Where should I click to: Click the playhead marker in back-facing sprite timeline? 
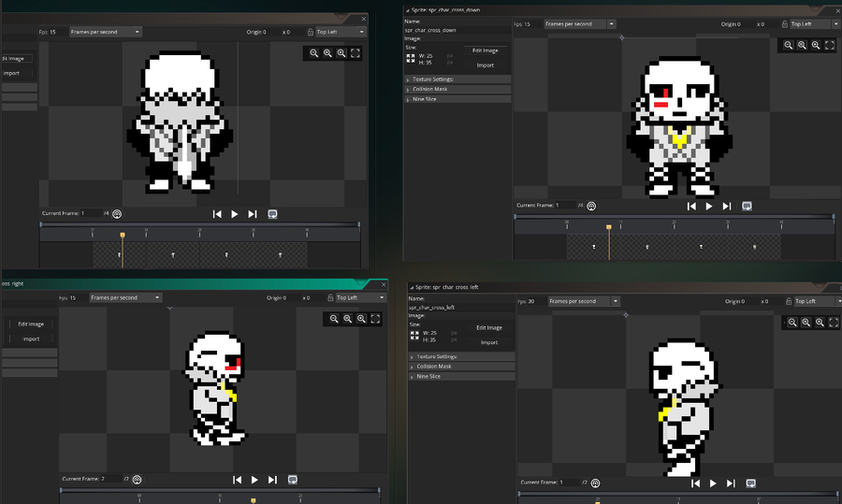click(x=123, y=236)
